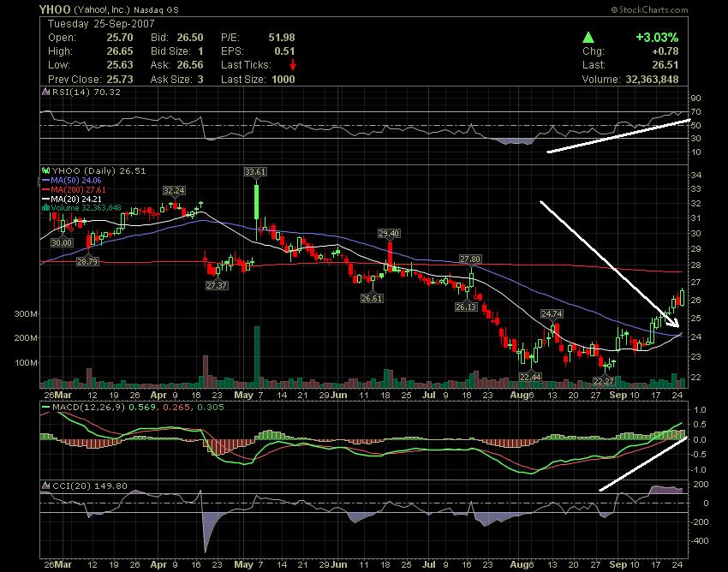Click the red MA(200) legend dash
Viewport: 728px width, 572px height.
(45, 189)
